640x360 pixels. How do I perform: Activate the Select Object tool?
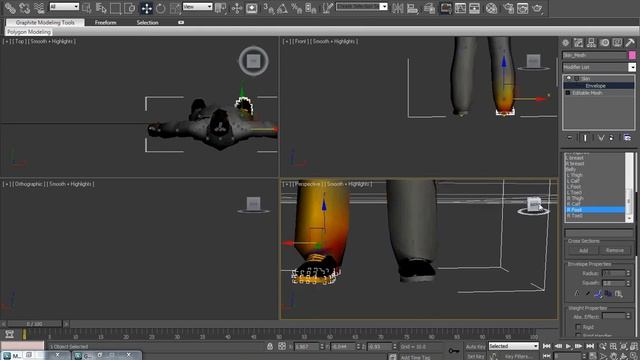point(87,8)
